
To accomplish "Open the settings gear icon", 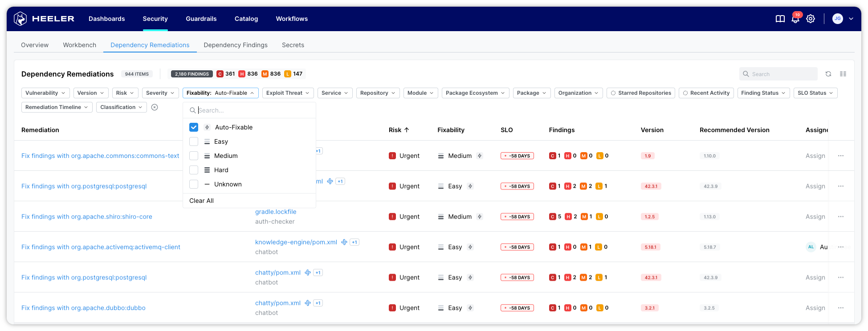I will [x=811, y=19].
